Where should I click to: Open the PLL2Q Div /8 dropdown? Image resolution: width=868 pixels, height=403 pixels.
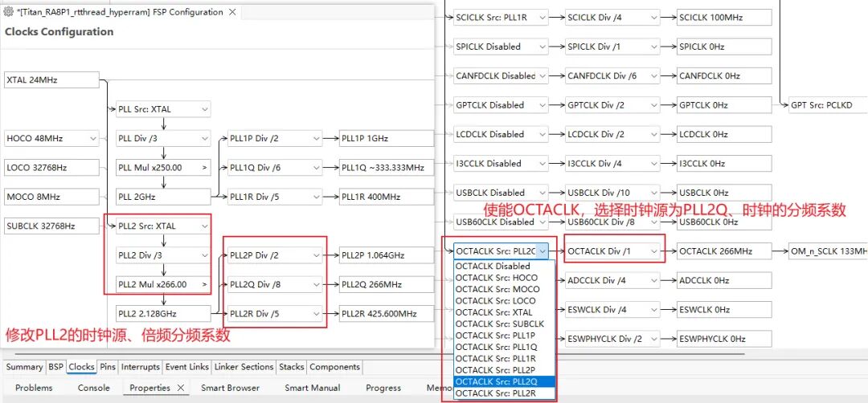(x=316, y=284)
